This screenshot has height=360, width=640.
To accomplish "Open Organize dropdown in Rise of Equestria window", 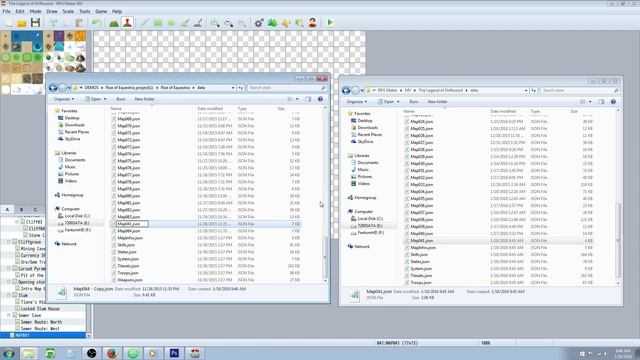I will pyautogui.click(x=64, y=99).
